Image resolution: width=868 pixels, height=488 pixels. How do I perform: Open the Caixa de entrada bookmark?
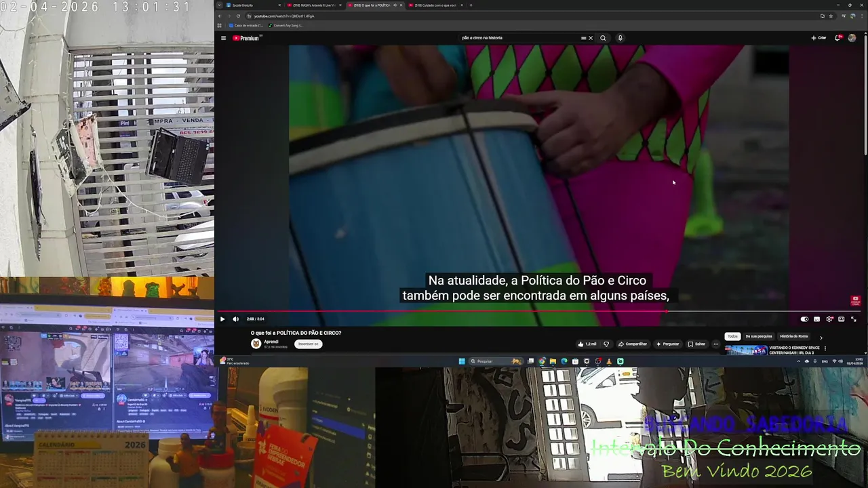tap(245, 26)
